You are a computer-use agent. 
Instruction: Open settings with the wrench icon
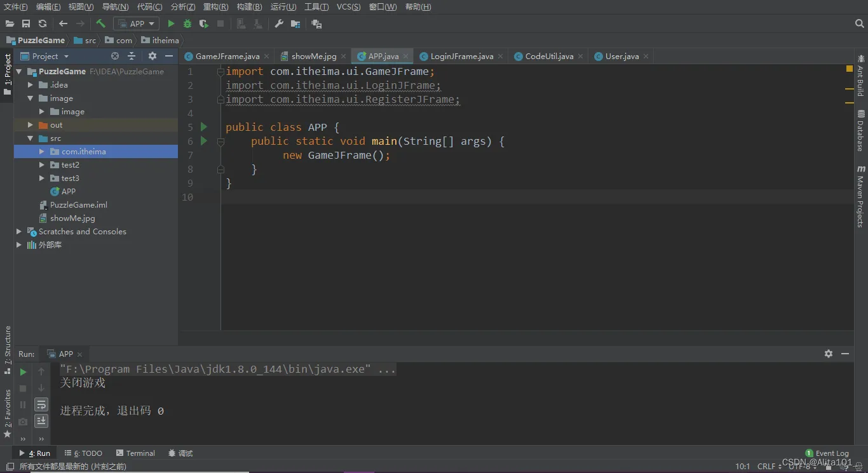(279, 23)
